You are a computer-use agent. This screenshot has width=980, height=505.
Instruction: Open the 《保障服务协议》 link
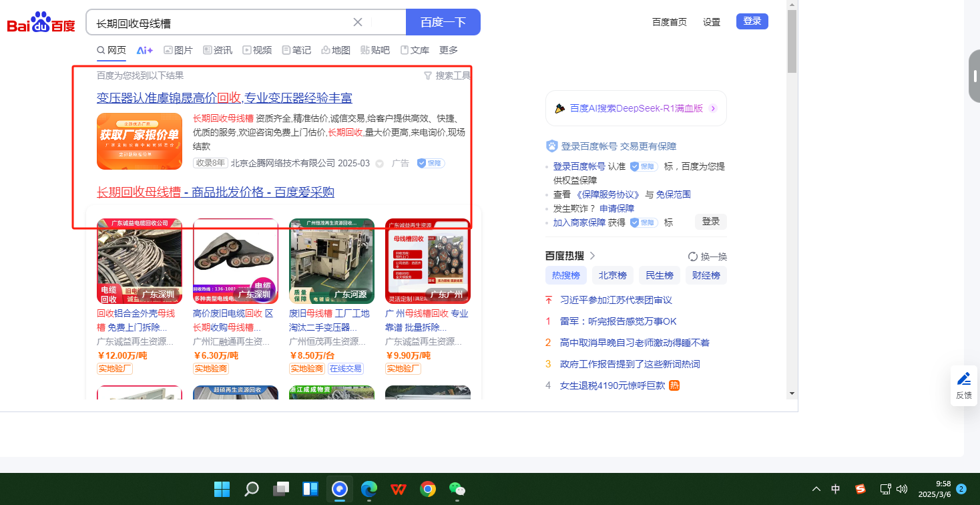(608, 194)
